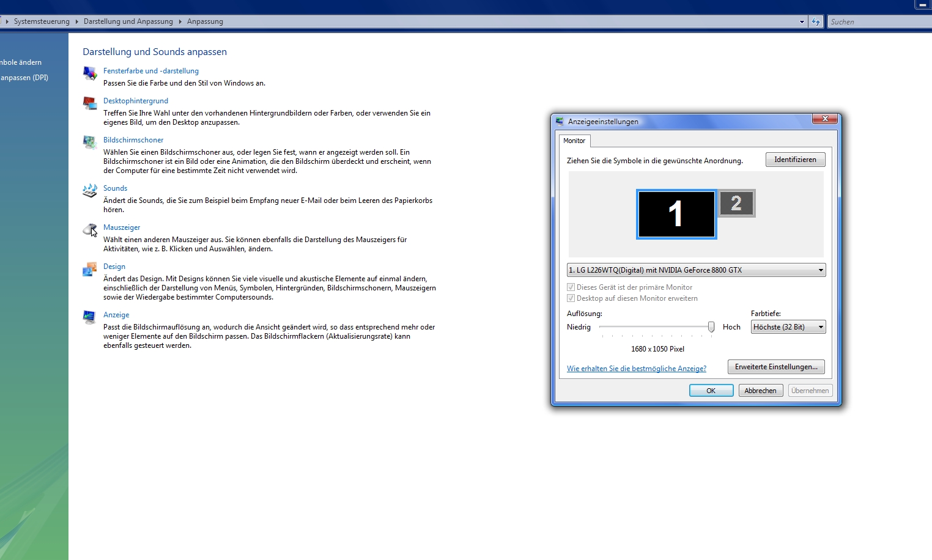Open the Bildschirmschoner icon
932x560 pixels.
(90, 142)
